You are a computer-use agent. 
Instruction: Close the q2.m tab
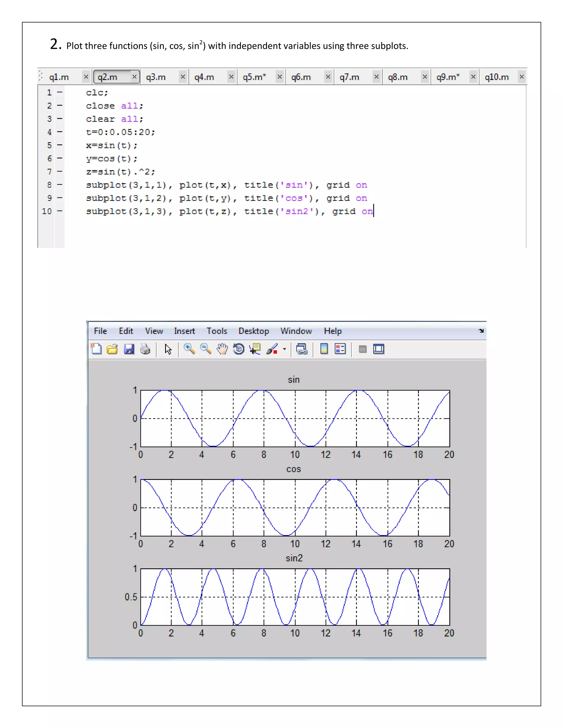(134, 77)
